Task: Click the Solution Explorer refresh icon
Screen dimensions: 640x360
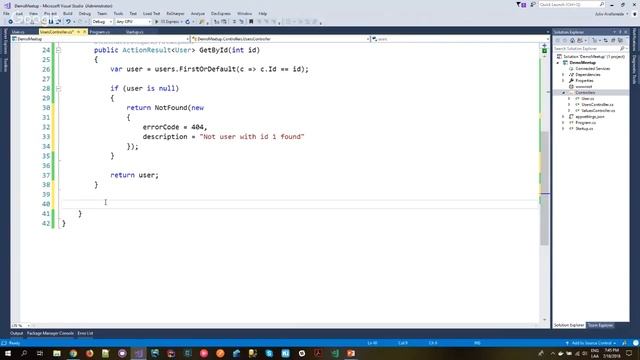Action: (x=606, y=40)
